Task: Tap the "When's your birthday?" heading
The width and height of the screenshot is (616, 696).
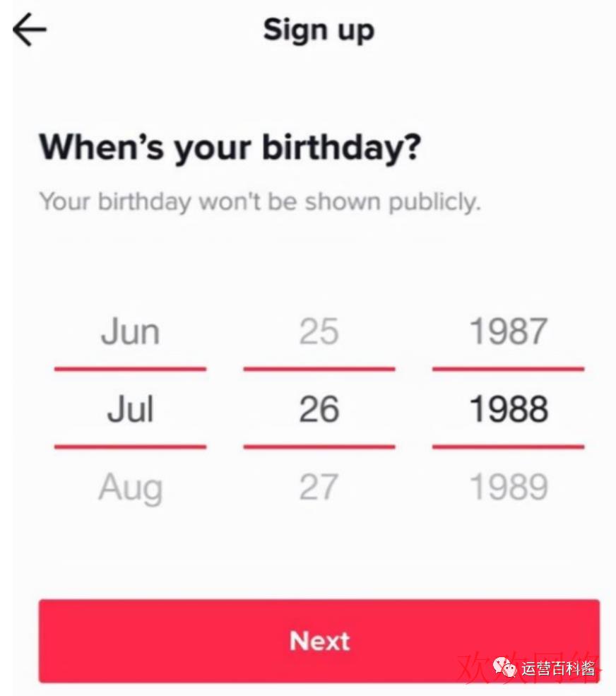Action: [230, 148]
